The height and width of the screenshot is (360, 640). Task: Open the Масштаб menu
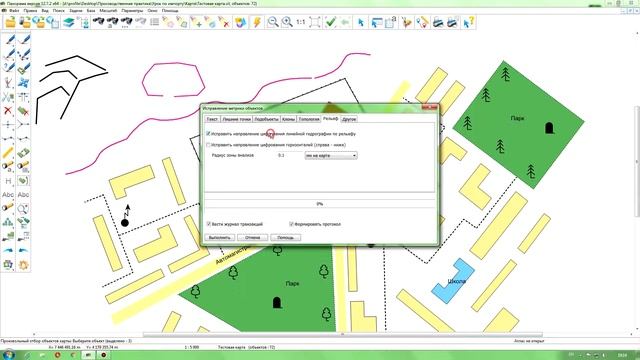point(108,11)
